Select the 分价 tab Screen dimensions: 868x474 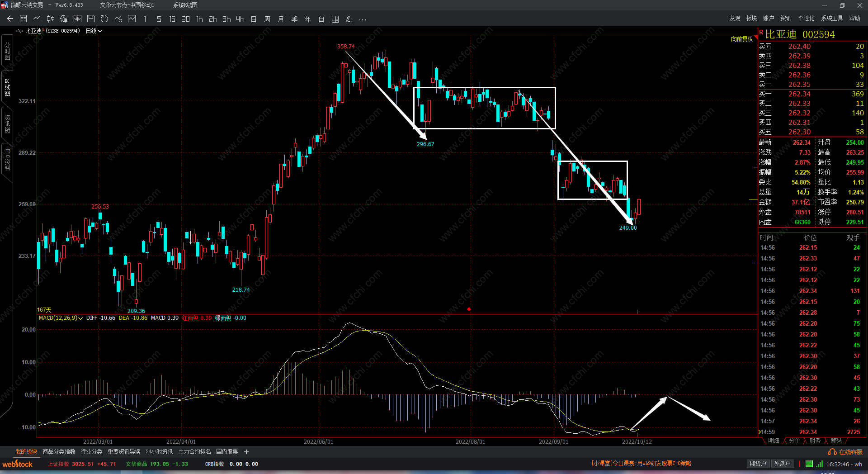coord(794,441)
